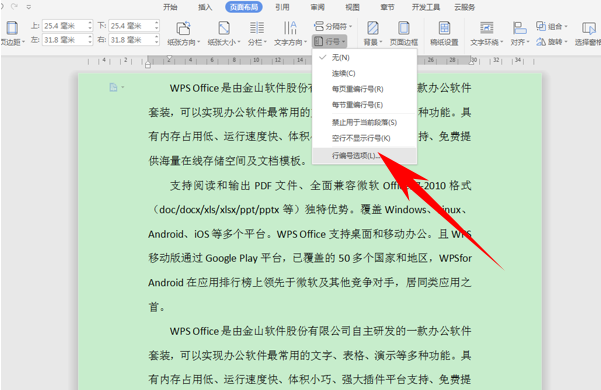Open 行编号选项(L)... menu item
The width and height of the screenshot is (601, 390).
click(x=365, y=156)
